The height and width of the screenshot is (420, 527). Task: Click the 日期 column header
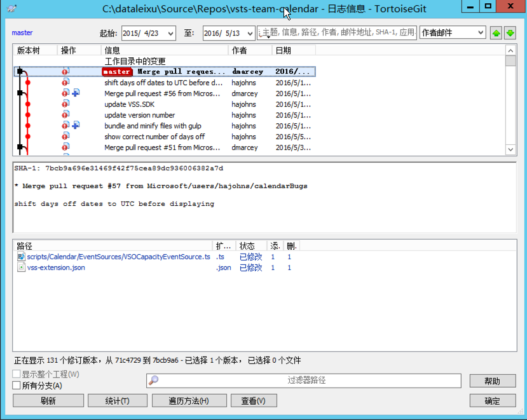click(294, 50)
